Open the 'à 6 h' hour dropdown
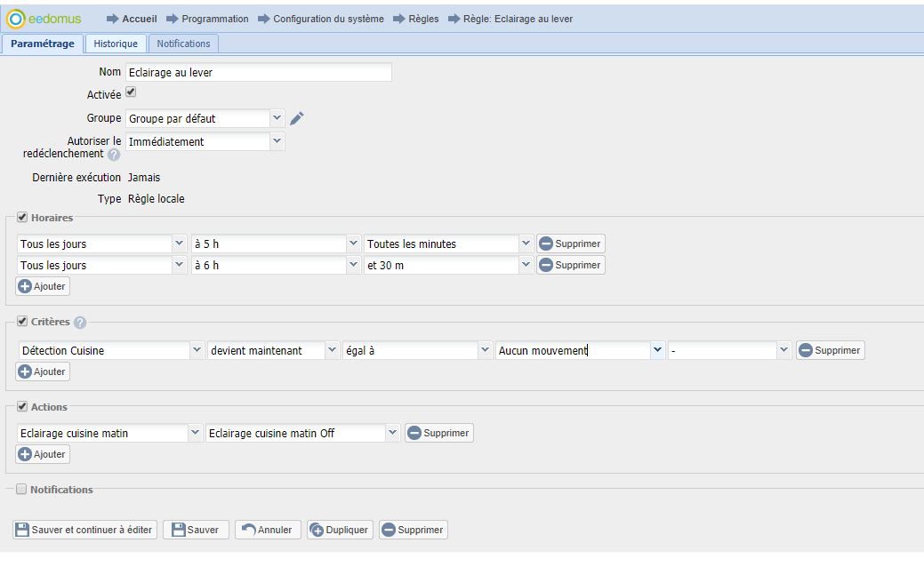 [x=353, y=265]
